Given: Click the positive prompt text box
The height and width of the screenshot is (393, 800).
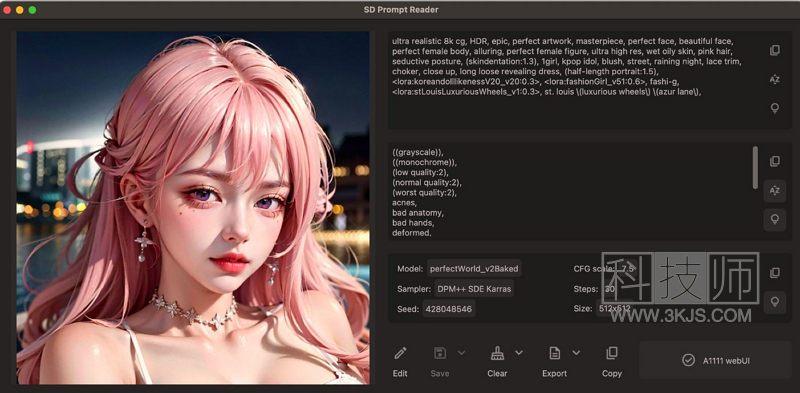Looking at the screenshot, I should tap(574, 80).
